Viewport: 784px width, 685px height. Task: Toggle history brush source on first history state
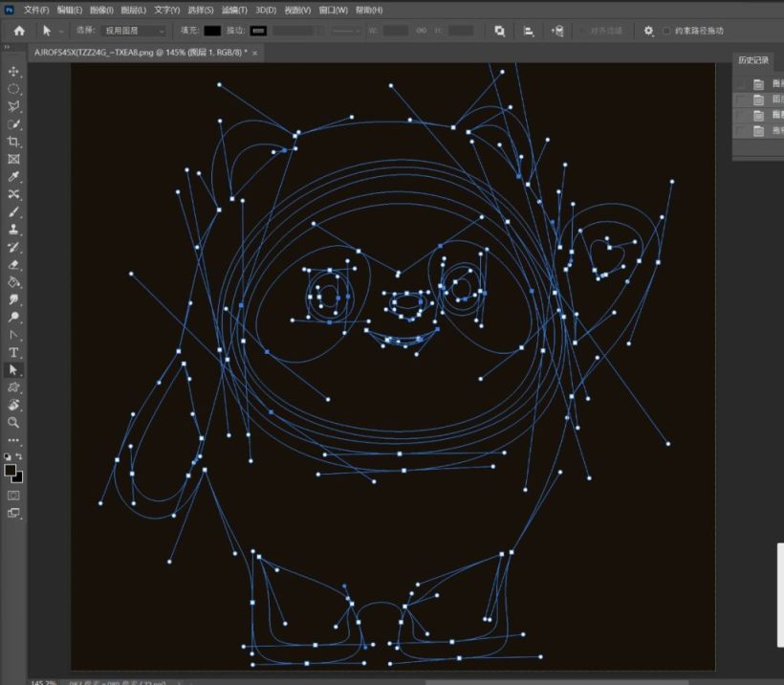coord(741,84)
